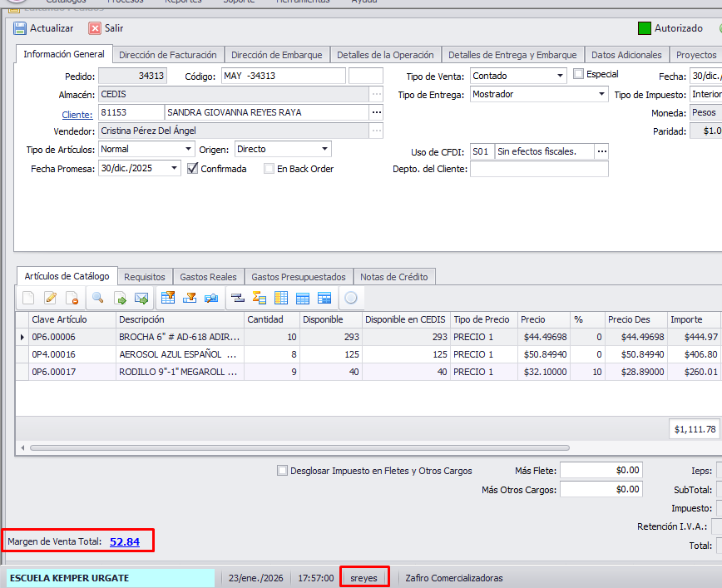Open the Tipo de Venta dropdown
The image size is (722, 588).
pos(560,76)
